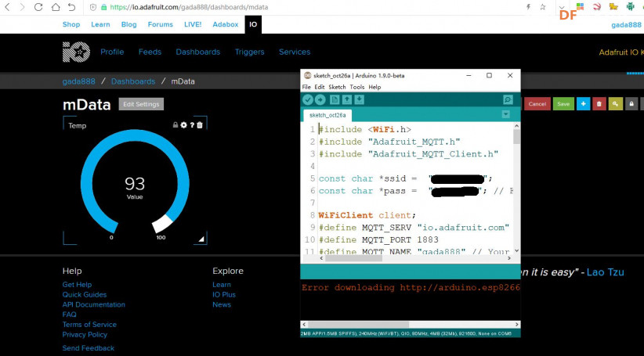Open the Feeds navigation link

point(150,52)
